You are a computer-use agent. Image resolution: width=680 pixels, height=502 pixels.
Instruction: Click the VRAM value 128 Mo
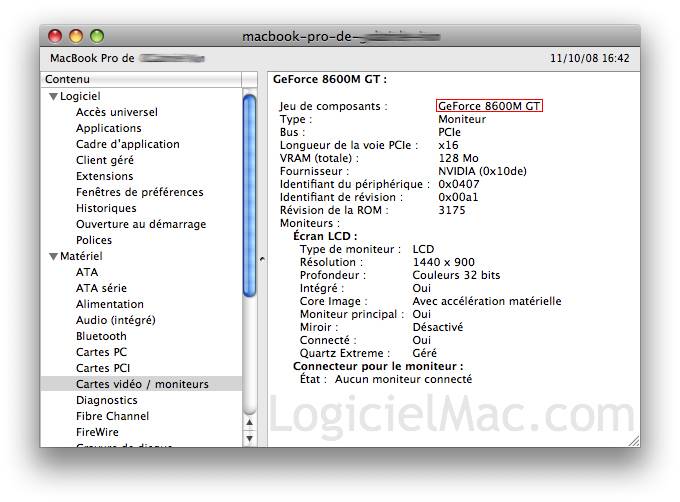(x=458, y=158)
